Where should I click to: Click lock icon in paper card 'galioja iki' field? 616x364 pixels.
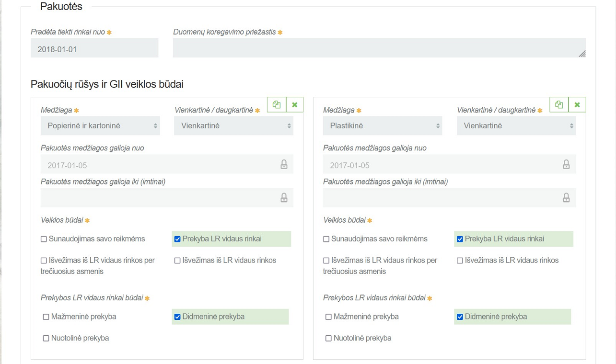[284, 198]
